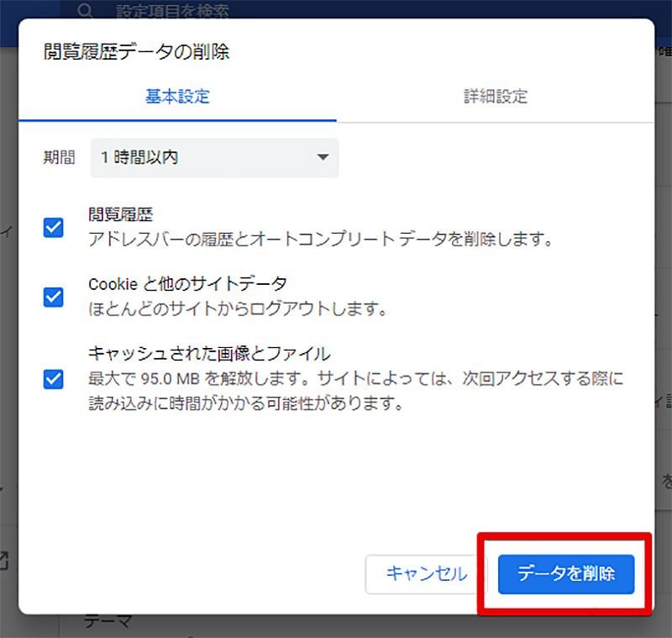Screen dimensions: 672x638
Task: Click the search magnifier icon behind the dialog
Action: point(85,9)
